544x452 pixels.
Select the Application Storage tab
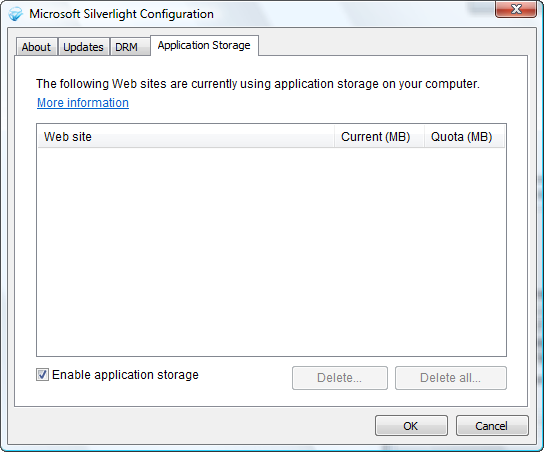pos(204,45)
